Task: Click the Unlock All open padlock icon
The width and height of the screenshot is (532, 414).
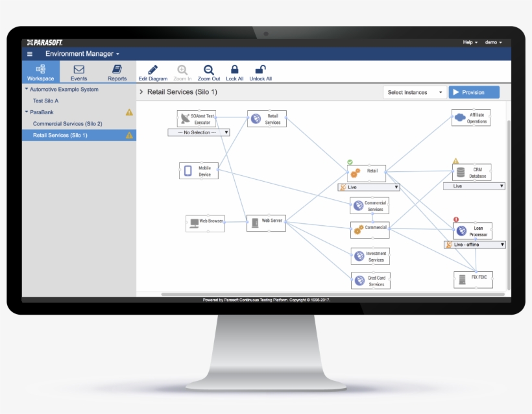Action: pos(260,69)
